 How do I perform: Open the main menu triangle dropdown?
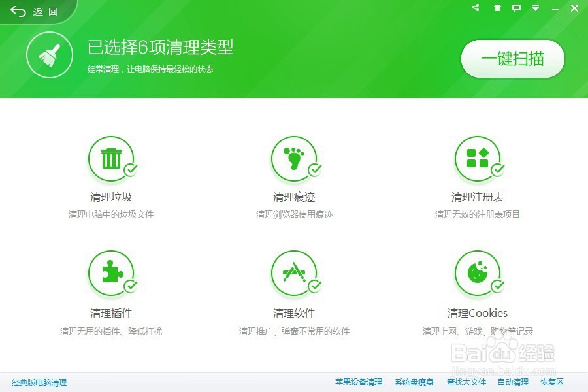coord(537,8)
